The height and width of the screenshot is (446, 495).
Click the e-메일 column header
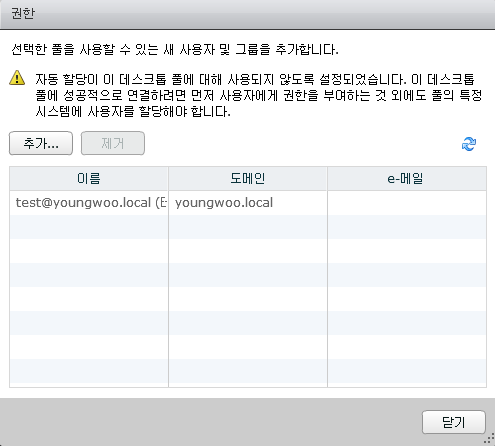[407, 179]
